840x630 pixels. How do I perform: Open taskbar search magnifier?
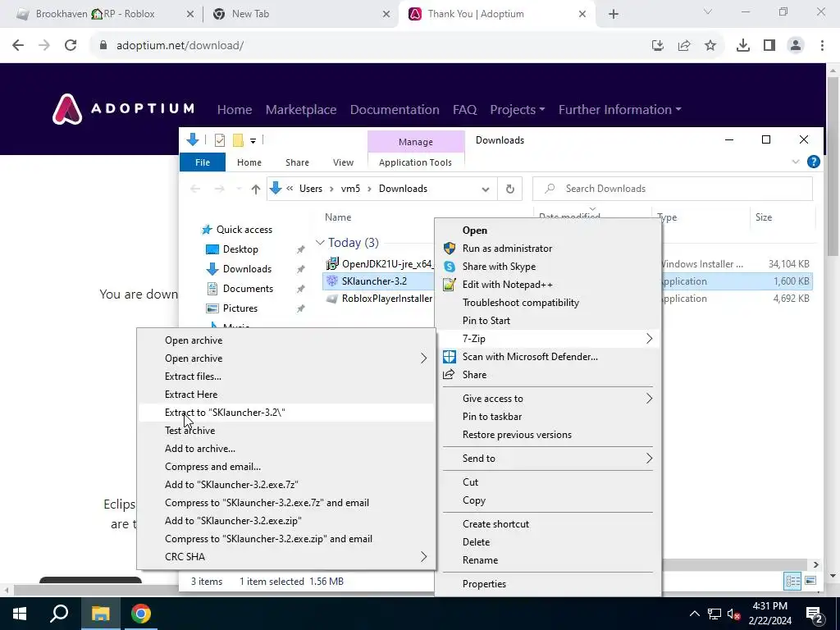click(59, 614)
